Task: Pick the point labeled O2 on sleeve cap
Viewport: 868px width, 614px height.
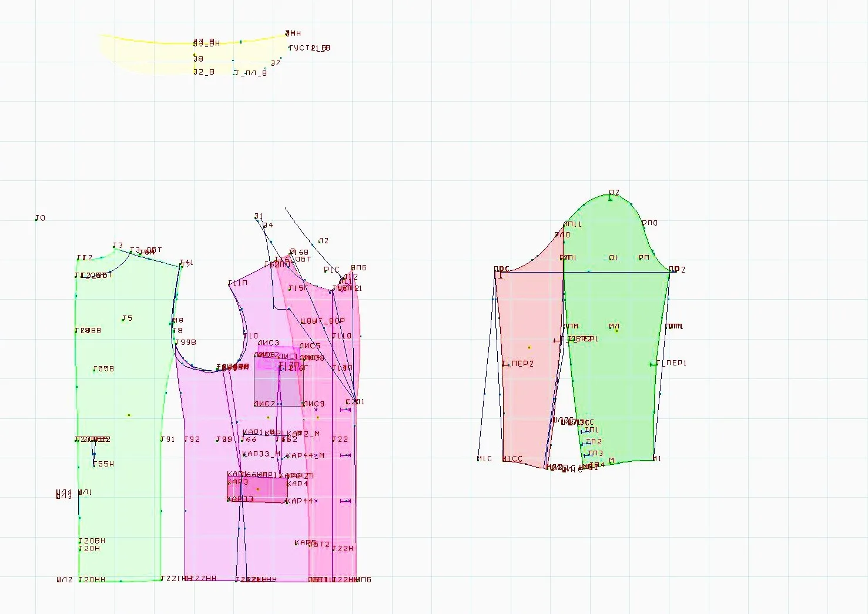Action: tap(611, 199)
